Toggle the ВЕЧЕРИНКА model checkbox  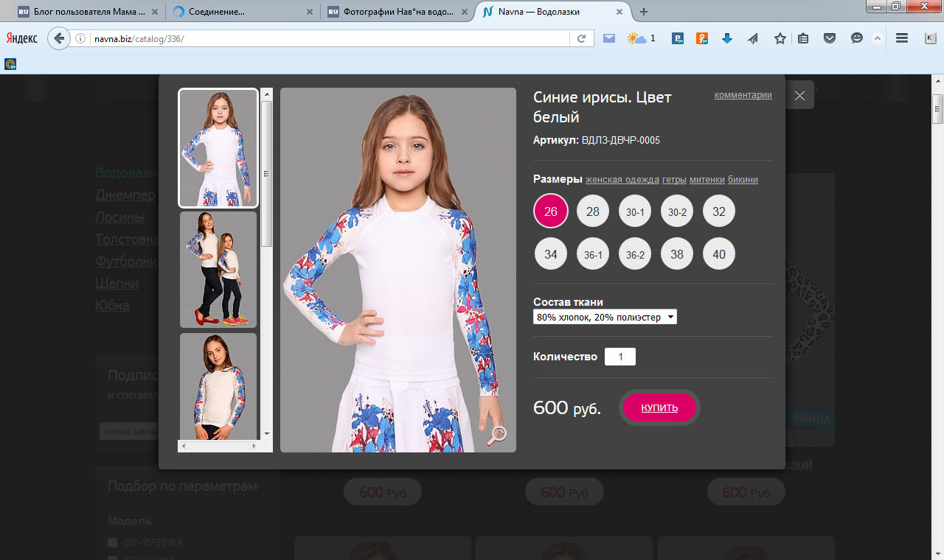(113, 543)
